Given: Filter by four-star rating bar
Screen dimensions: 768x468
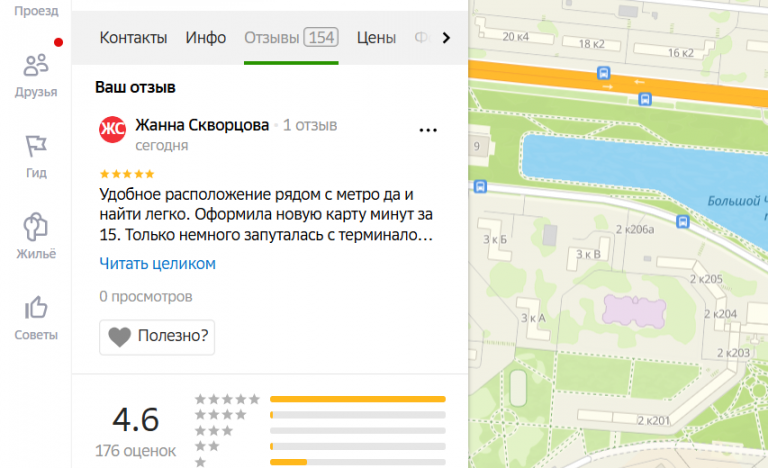Looking at the screenshot, I should 358,415.
